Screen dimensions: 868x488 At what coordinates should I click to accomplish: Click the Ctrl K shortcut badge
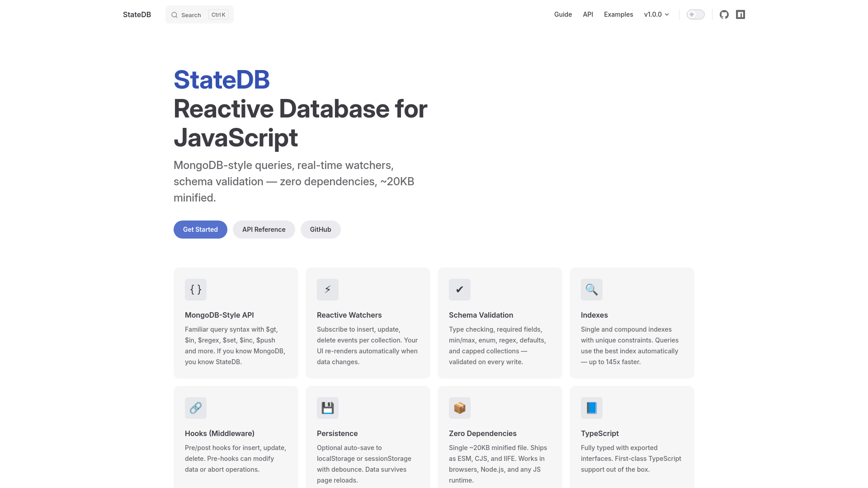218,15
